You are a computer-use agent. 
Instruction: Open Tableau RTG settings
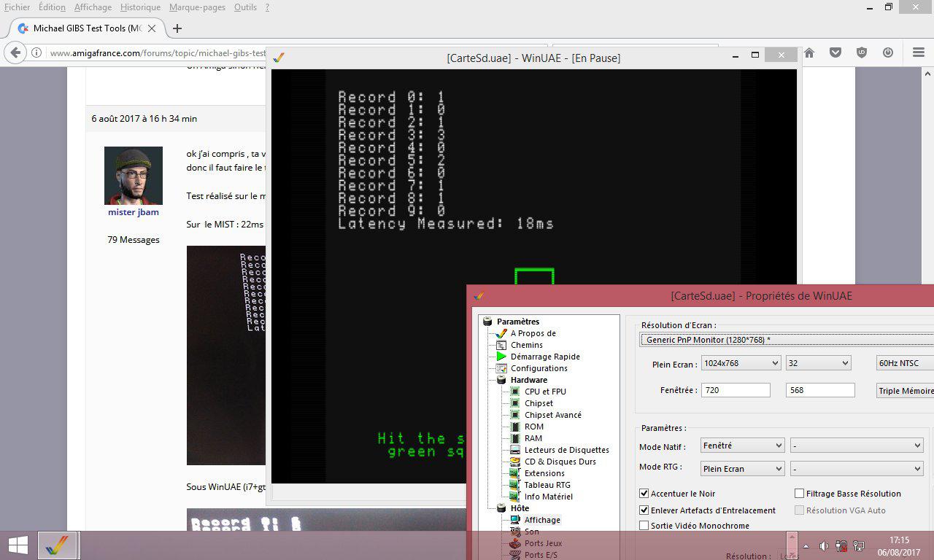[x=547, y=485]
